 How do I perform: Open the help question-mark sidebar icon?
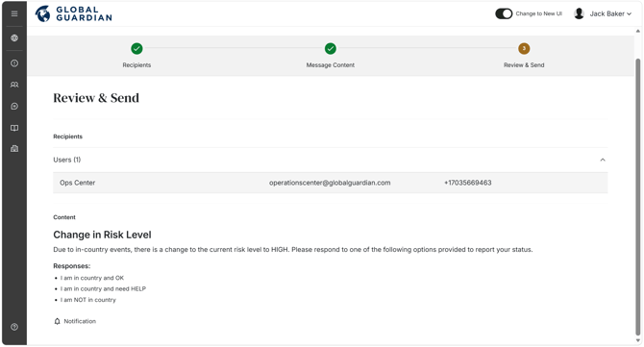14,327
